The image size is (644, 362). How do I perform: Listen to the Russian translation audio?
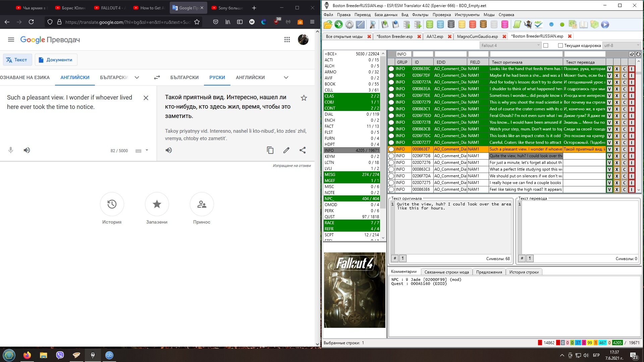click(x=169, y=150)
